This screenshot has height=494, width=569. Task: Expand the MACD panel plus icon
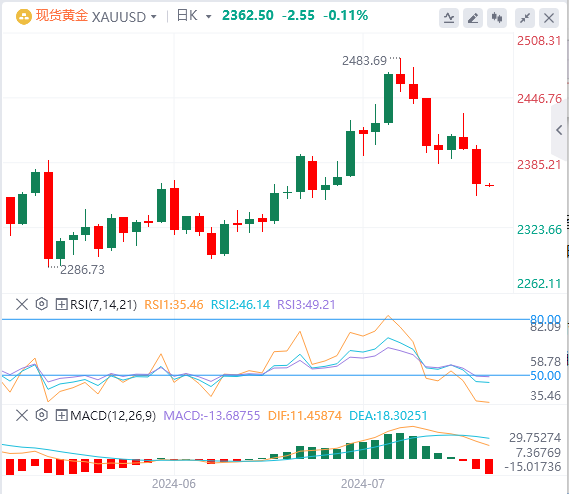(x=61, y=415)
